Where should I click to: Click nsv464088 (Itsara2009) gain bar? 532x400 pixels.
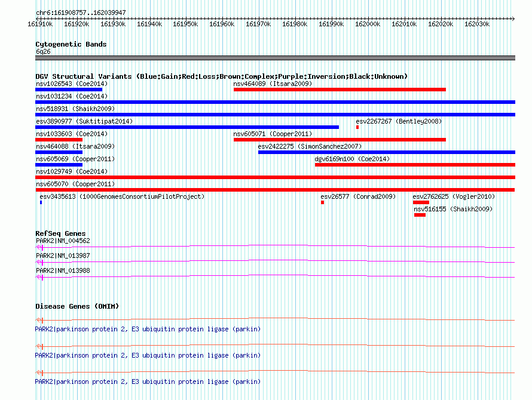click(x=59, y=152)
